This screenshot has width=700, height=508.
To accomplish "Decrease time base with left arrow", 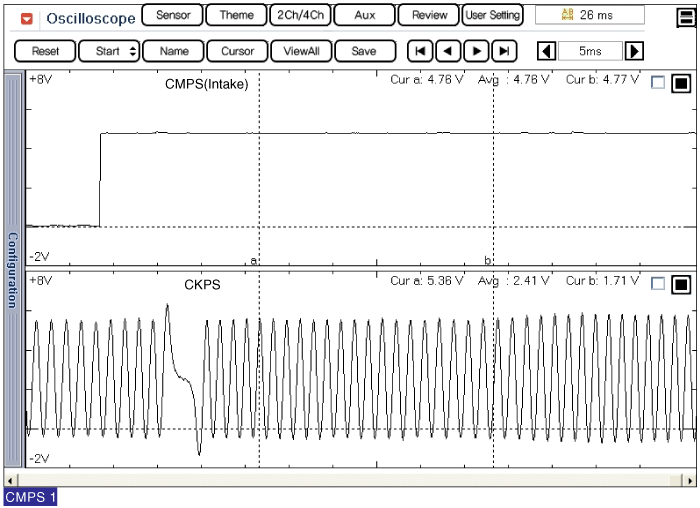I will click(x=546, y=51).
